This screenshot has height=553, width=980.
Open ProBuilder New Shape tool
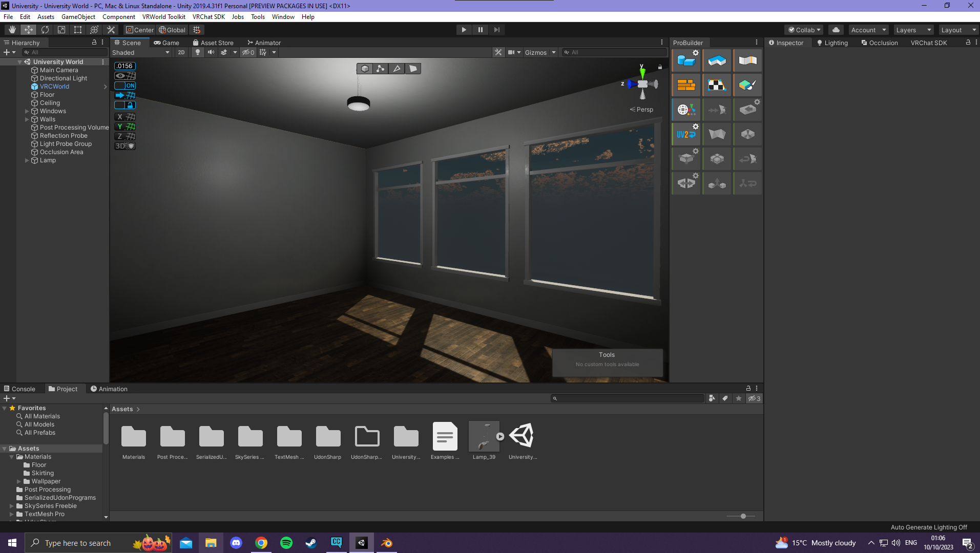click(686, 60)
